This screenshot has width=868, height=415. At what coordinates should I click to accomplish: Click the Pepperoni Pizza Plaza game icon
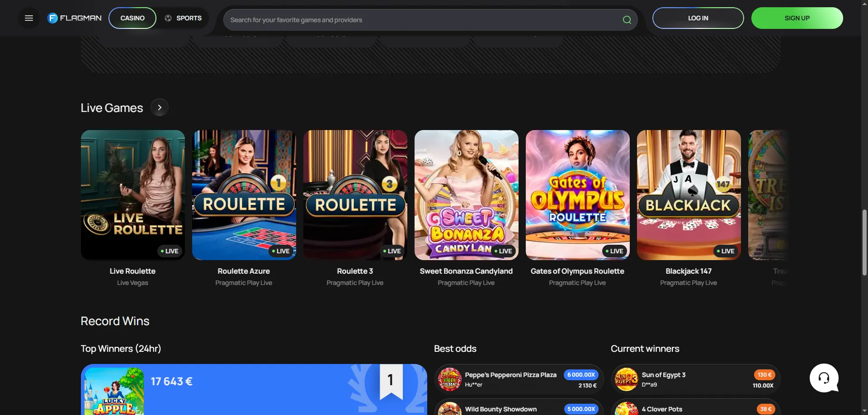(449, 379)
